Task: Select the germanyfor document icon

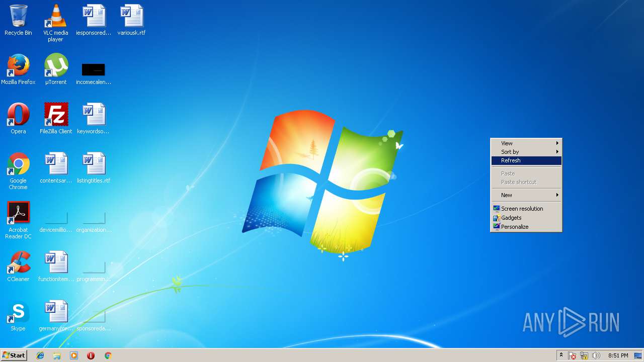Action: (x=56, y=316)
